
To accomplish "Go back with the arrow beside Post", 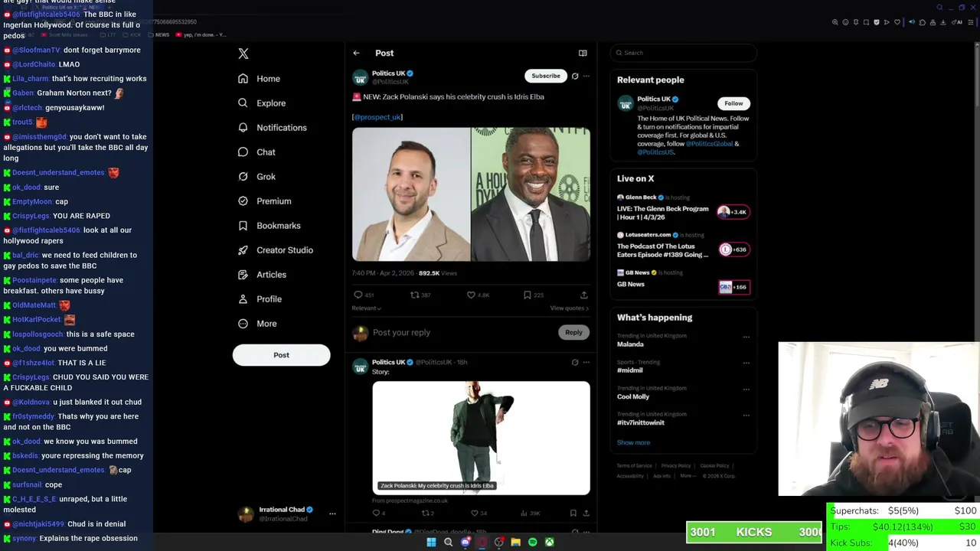I will tap(356, 53).
